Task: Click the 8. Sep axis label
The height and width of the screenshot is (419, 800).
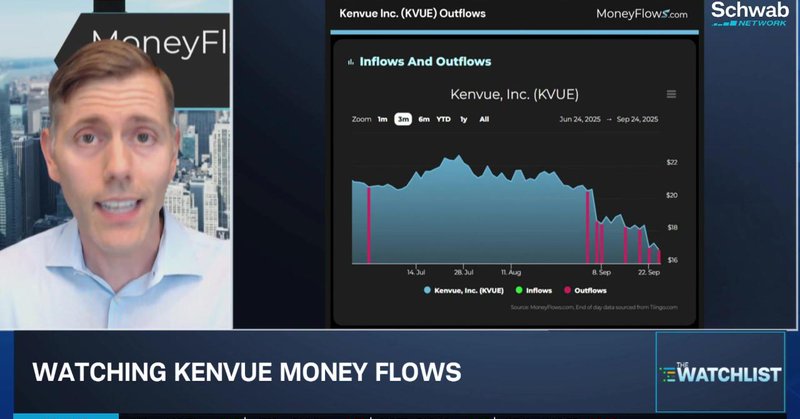Action: 602,273
